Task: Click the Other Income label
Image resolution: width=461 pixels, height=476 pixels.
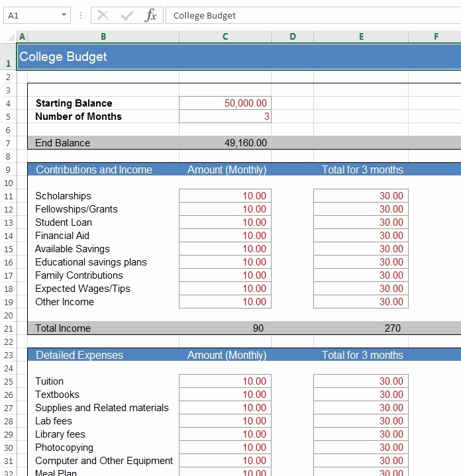Action: point(65,302)
